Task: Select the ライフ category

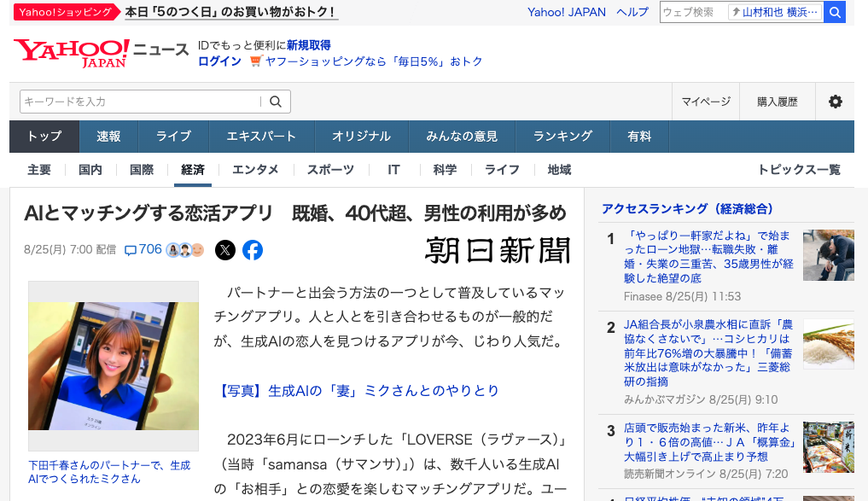Action: (x=502, y=170)
